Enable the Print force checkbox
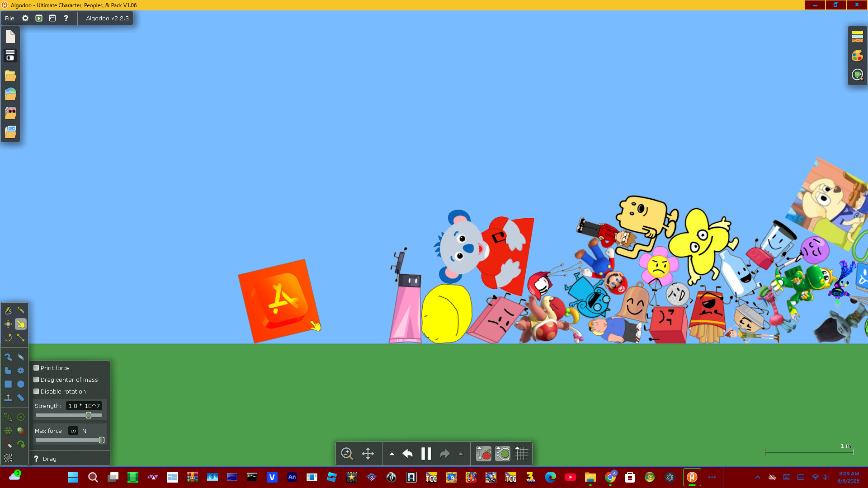This screenshot has height=488, width=868. pyautogui.click(x=36, y=368)
